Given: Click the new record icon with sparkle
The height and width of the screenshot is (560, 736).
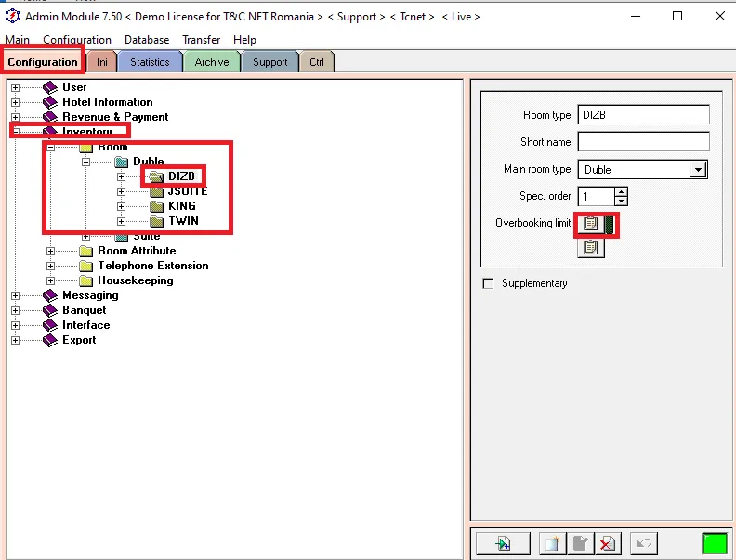Looking at the screenshot, I should click(x=552, y=543).
